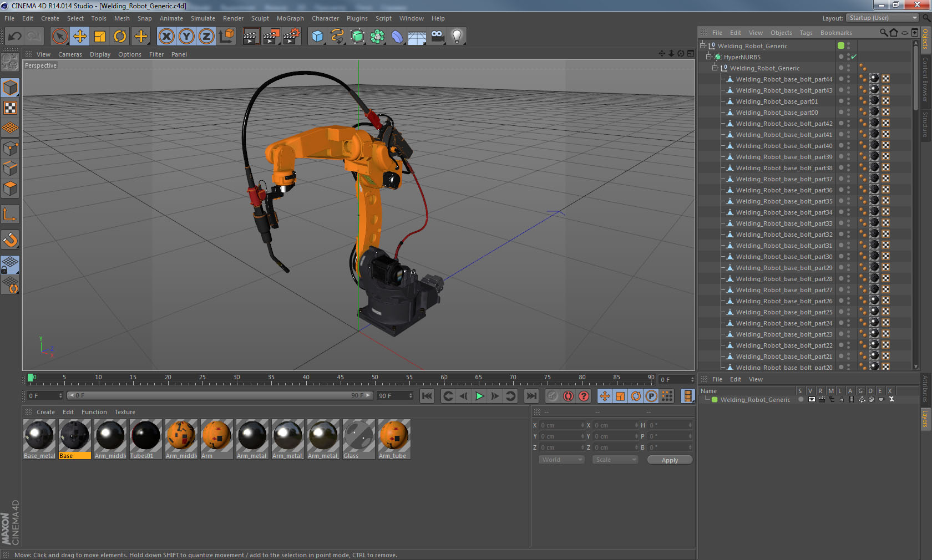Open the World coordinate dropdown
The height and width of the screenshot is (560, 932).
561,460
